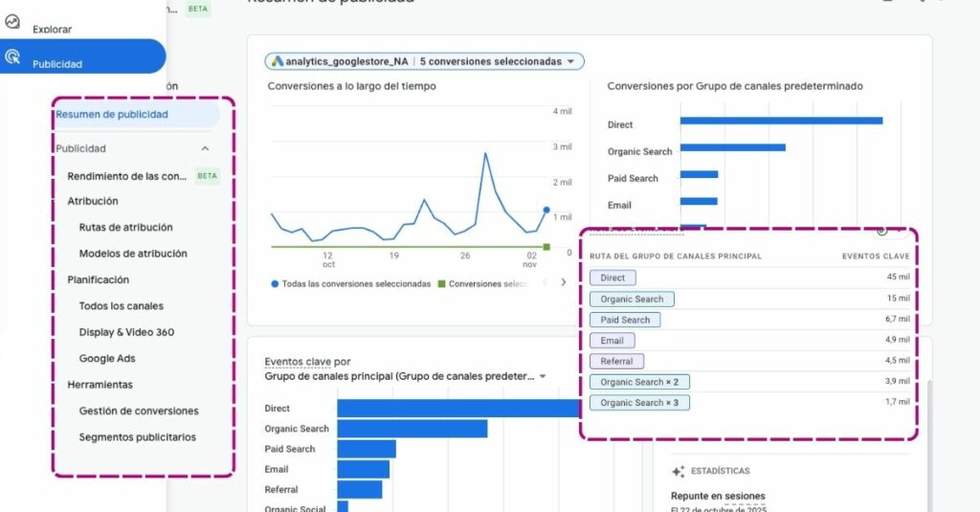
Task: Select the Direct channel path chip
Action: pyautogui.click(x=612, y=278)
